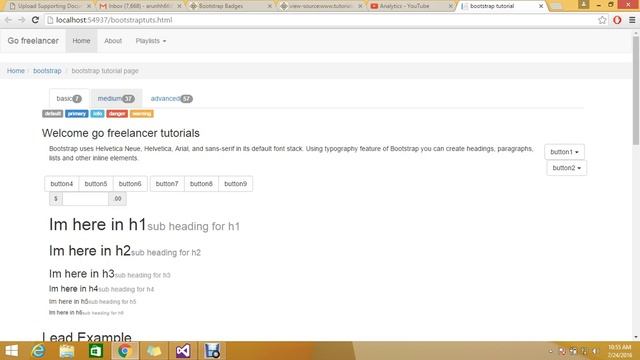Screen dimensions: 640x360
Task: Click button5
Action: coord(96,184)
